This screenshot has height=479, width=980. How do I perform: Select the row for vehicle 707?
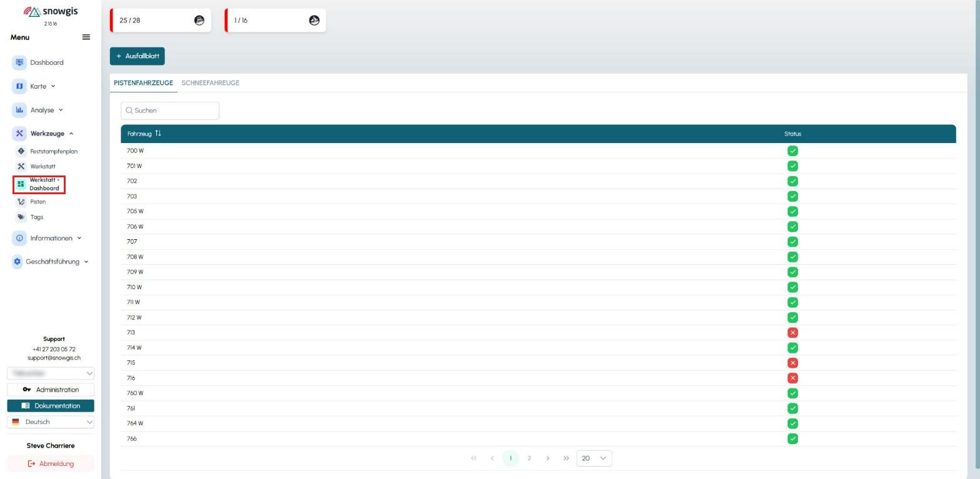point(538,242)
